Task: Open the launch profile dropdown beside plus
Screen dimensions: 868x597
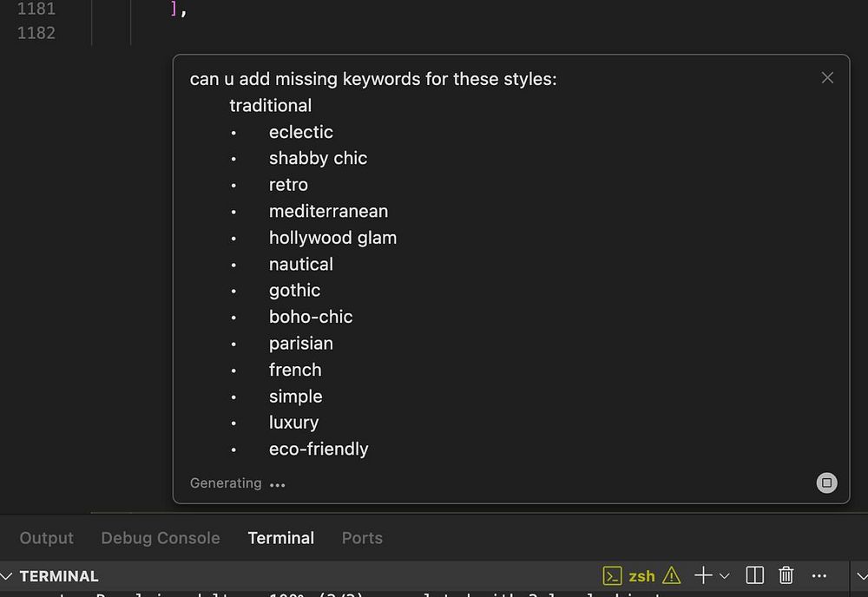Action: pos(725,575)
